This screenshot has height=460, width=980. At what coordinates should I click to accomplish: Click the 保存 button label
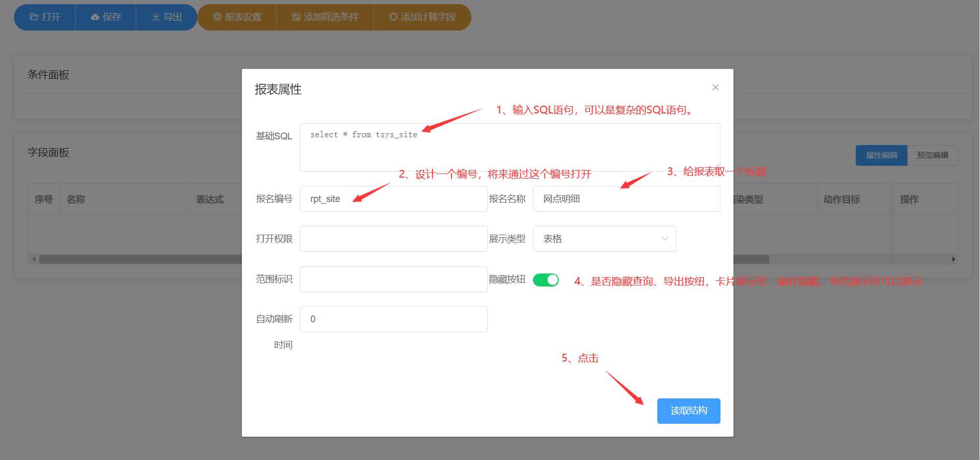111,17
